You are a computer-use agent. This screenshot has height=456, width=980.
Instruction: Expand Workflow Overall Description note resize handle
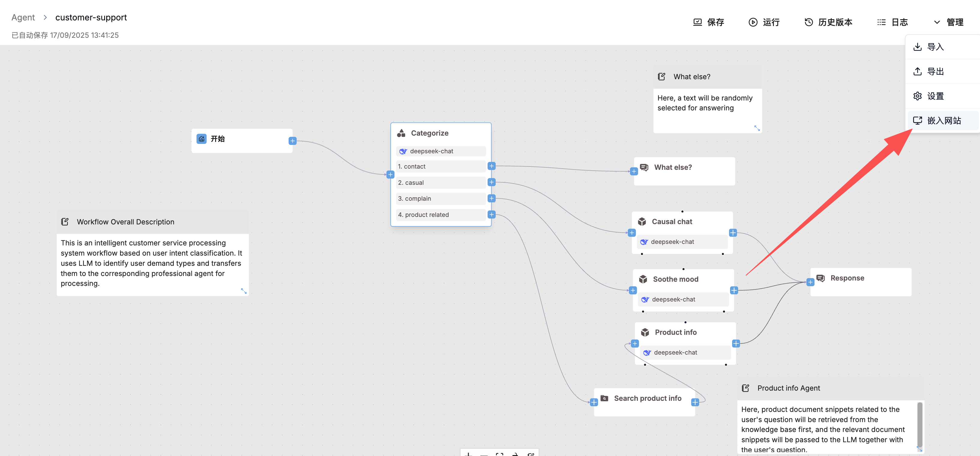coord(244,291)
